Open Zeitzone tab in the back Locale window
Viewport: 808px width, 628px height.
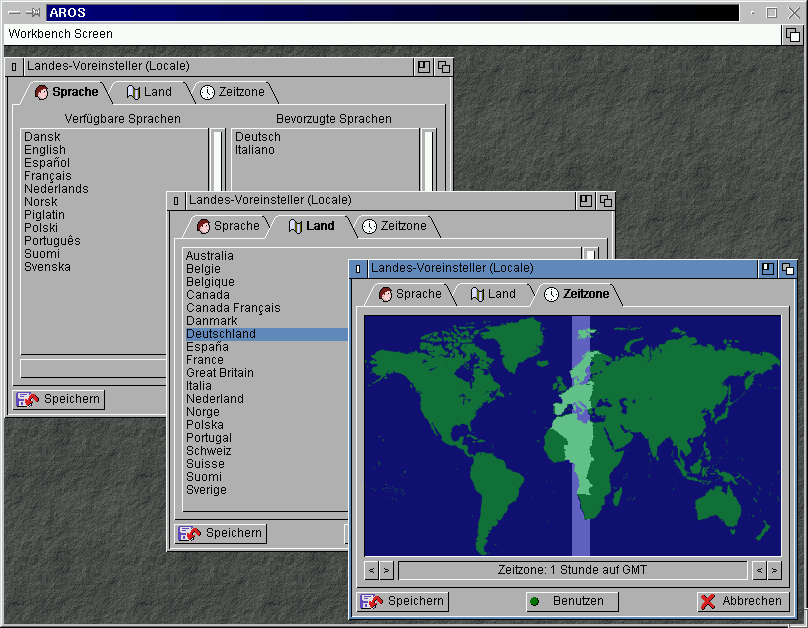coord(233,92)
